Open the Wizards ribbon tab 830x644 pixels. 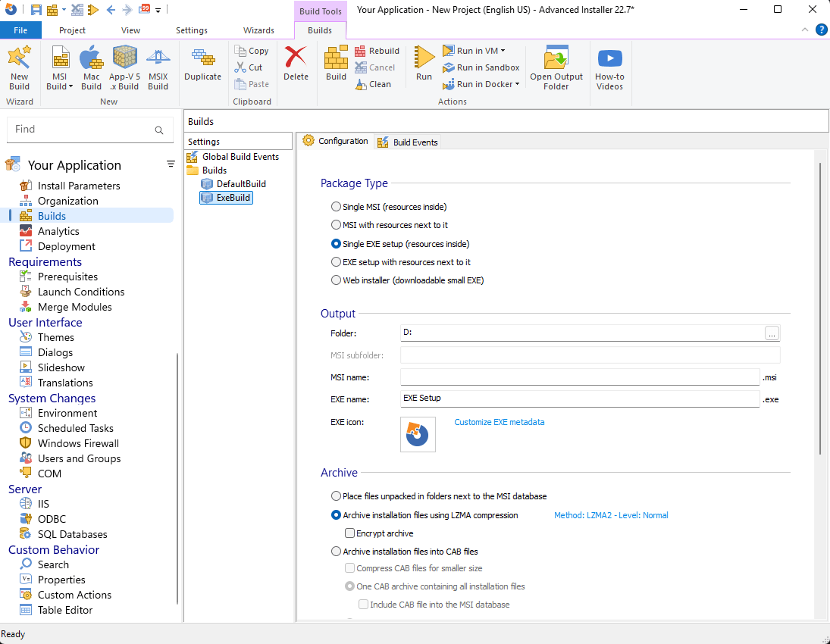(x=258, y=30)
